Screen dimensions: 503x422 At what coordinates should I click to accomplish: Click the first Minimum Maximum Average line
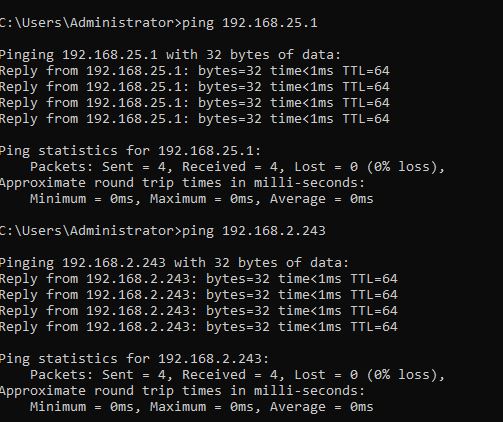(x=202, y=199)
